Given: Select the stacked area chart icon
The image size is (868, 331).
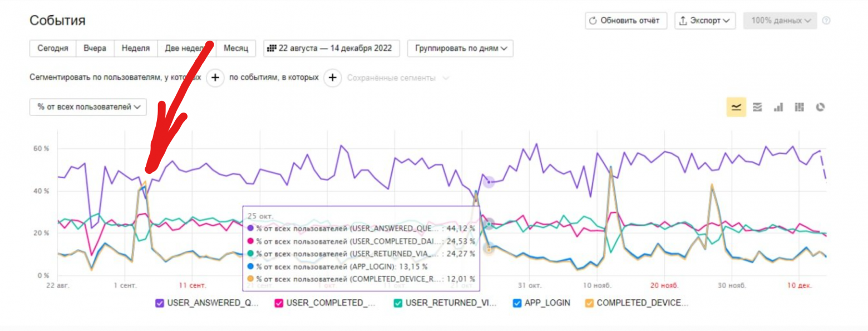Looking at the screenshot, I should tap(757, 108).
